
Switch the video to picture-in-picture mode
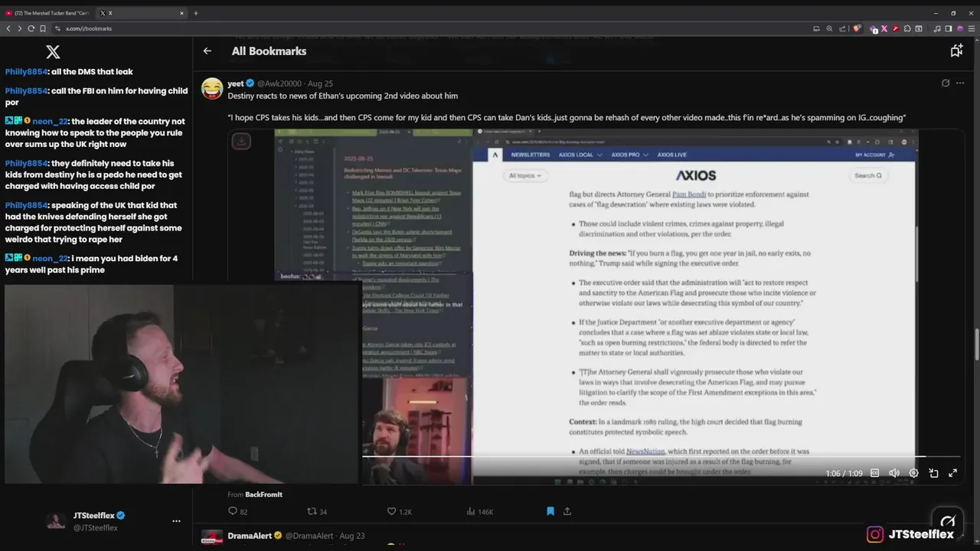coord(933,473)
